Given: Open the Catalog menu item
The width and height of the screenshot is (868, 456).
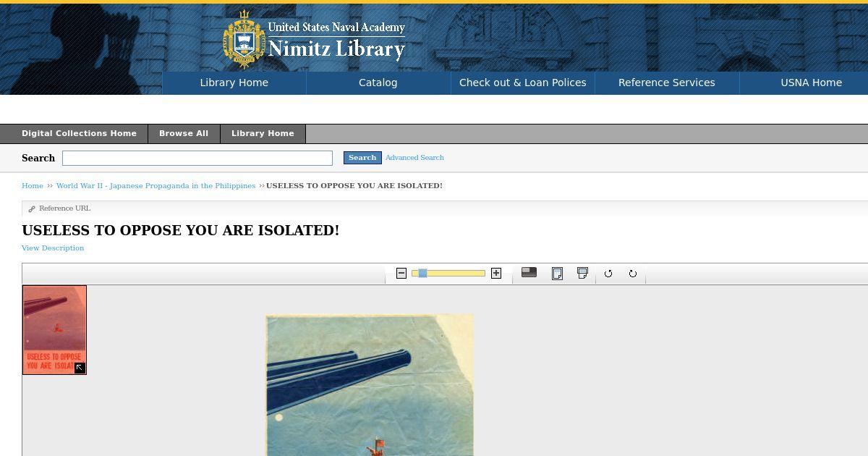Looking at the screenshot, I should (x=378, y=83).
